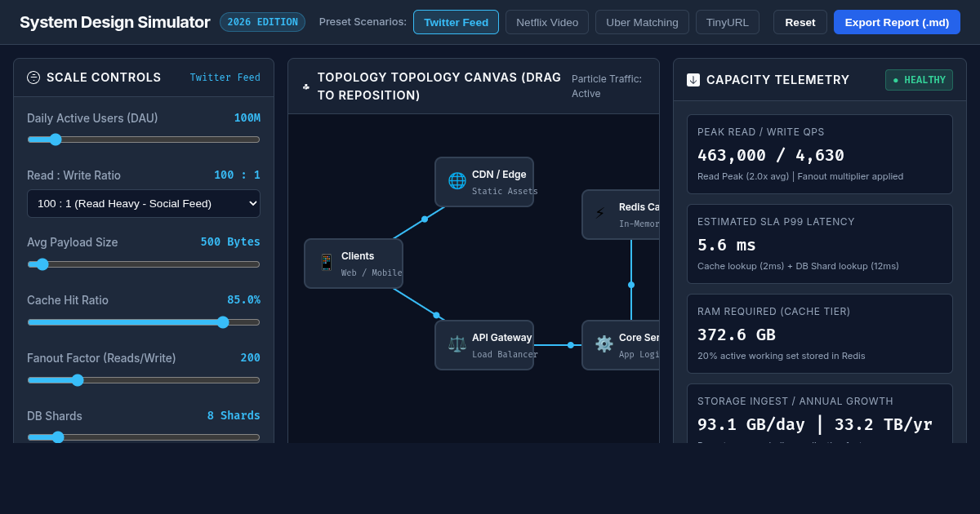Screen dimensions: 980x514
Task: Click the 5.6 ms latency value
Action: point(727,245)
